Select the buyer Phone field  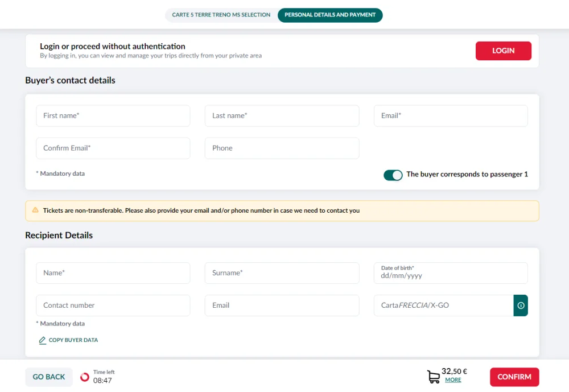282,148
